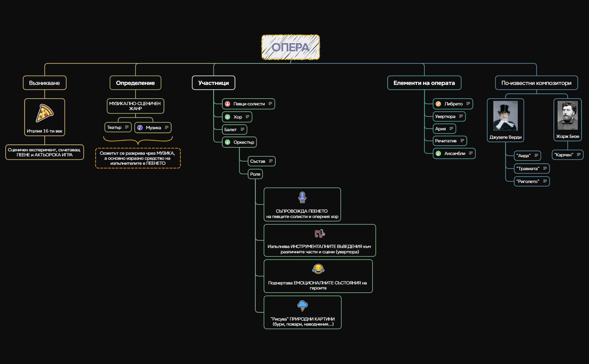Click the laughing emoji icon
Viewport: 589px width, 364px height.
click(x=318, y=269)
